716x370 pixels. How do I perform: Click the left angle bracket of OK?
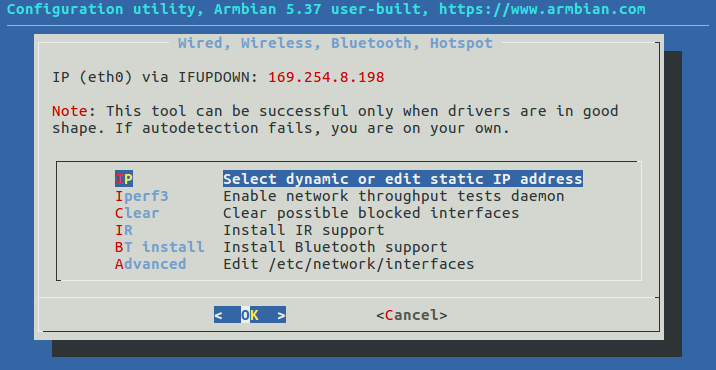[x=218, y=315]
